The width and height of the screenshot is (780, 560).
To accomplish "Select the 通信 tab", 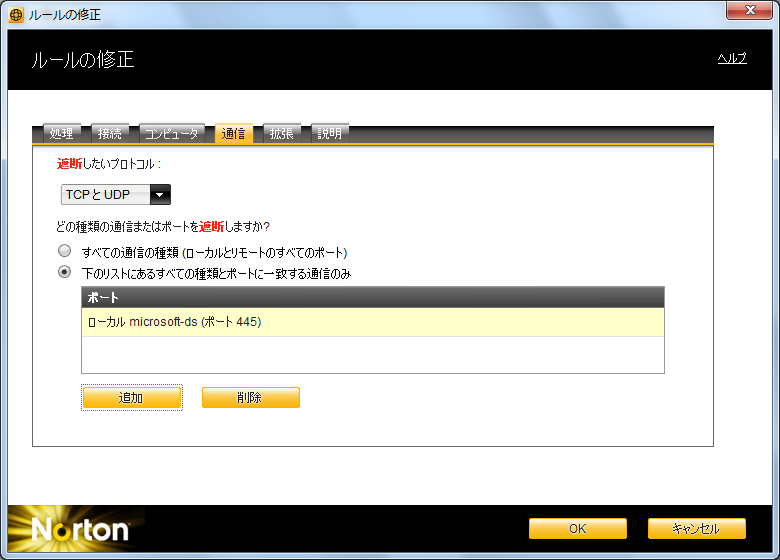I will pyautogui.click(x=234, y=134).
